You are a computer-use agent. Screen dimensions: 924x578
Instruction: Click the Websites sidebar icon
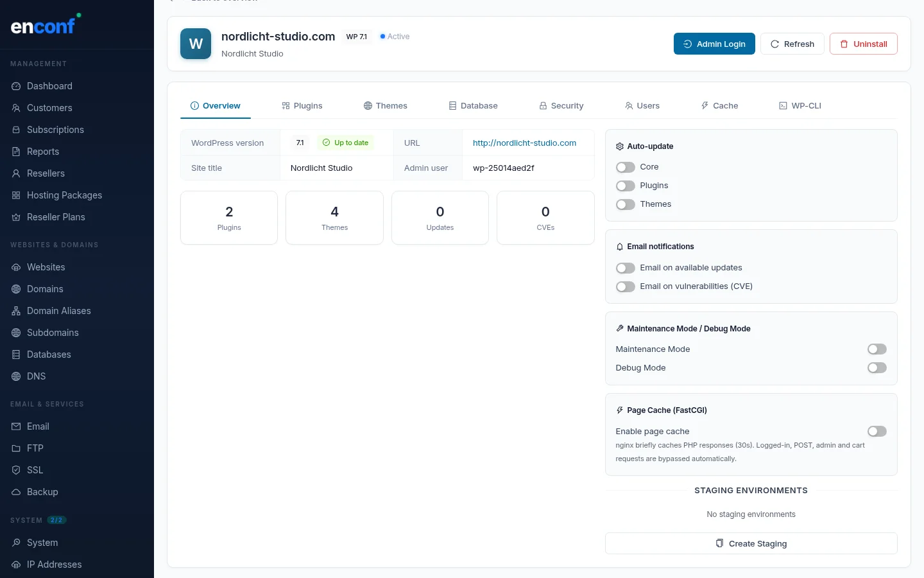pos(16,267)
